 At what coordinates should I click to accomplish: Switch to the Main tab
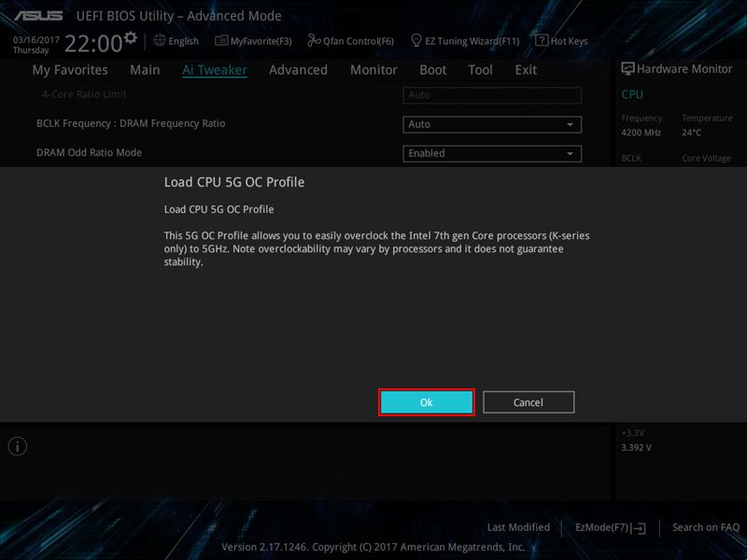(145, 70)
